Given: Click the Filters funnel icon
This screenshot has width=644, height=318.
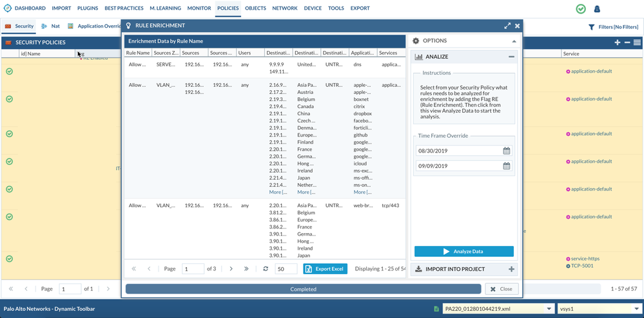Looking at the screenshot, I should click(592, 27).
